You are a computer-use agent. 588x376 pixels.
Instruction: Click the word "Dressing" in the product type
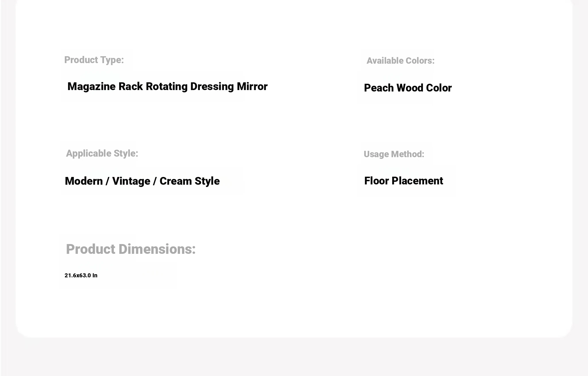[x=212, y=87]
